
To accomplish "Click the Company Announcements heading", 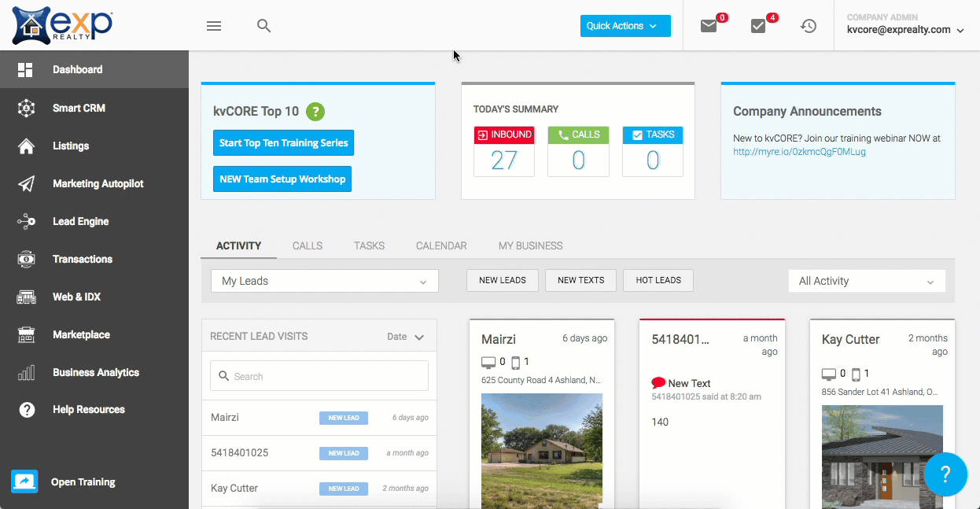I will pos(807,112).
